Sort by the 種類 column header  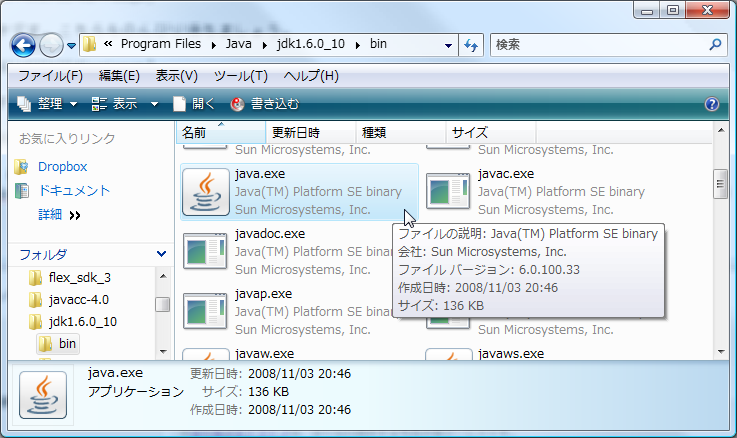[400, 132]
